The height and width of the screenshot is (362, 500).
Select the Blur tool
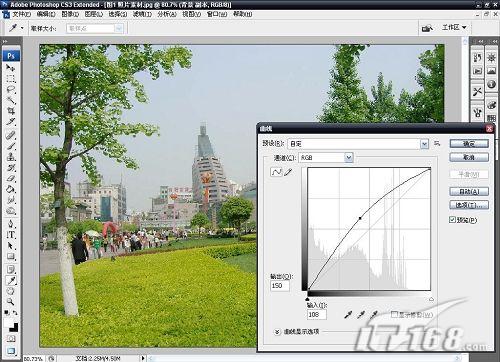point(11,200)
